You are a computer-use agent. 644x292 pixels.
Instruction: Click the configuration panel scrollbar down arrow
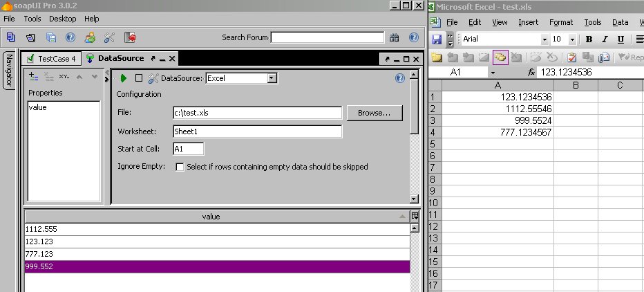pyautogui.click(x=414, y=199)
